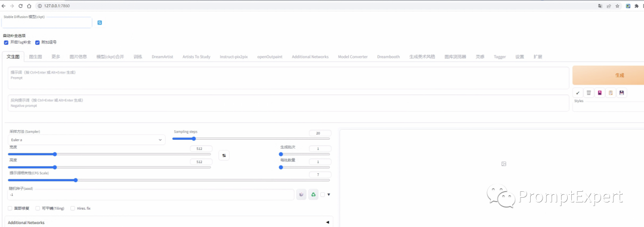
Task: Open the Stable Diffusion 模型(ckpt) dropdown
Action: [x=47, y=23]
